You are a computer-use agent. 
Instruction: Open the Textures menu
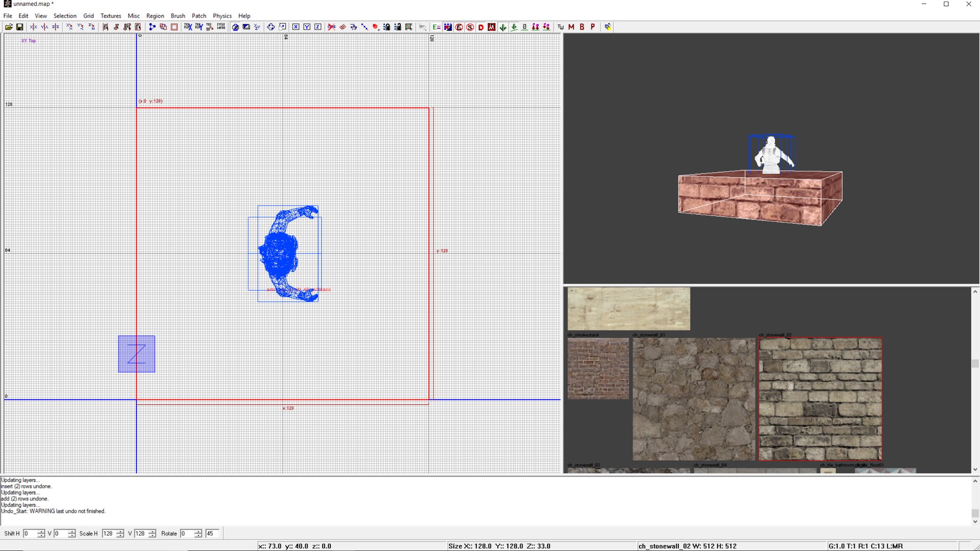click(x=111, y=16)
